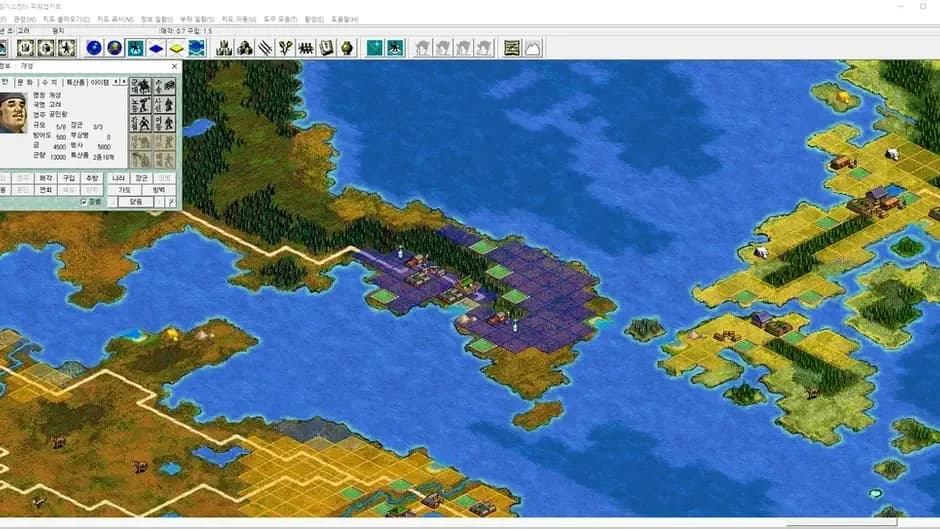Click the mountain outline toolbar icon
The width and height of the screenshot is (940, 529).
pos(532,48)
